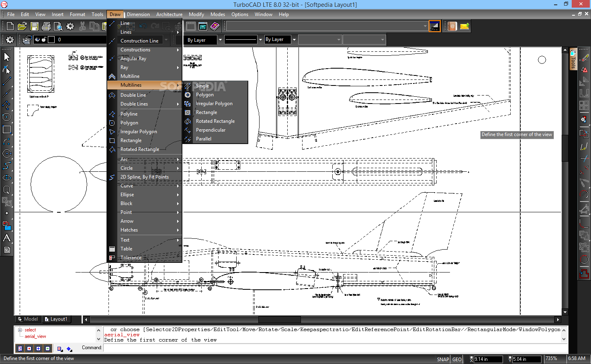
Task: Toggle the command bar button with red arrow
Action: point(29,348)
